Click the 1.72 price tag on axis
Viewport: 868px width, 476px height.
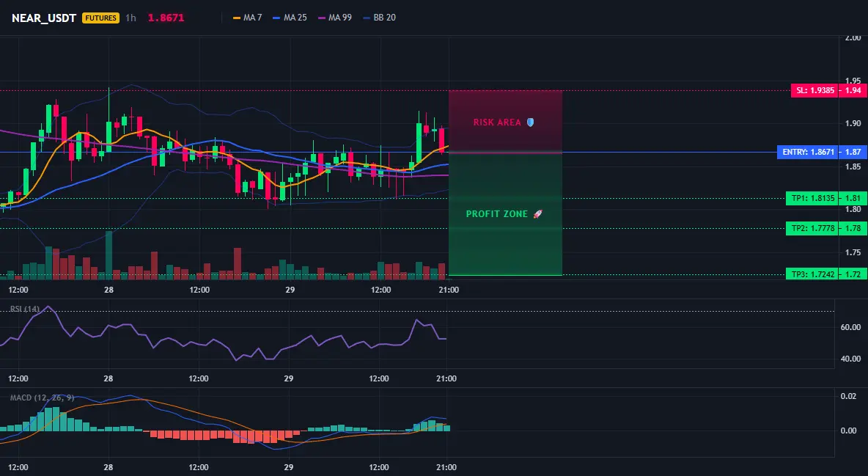click(853, 274)
